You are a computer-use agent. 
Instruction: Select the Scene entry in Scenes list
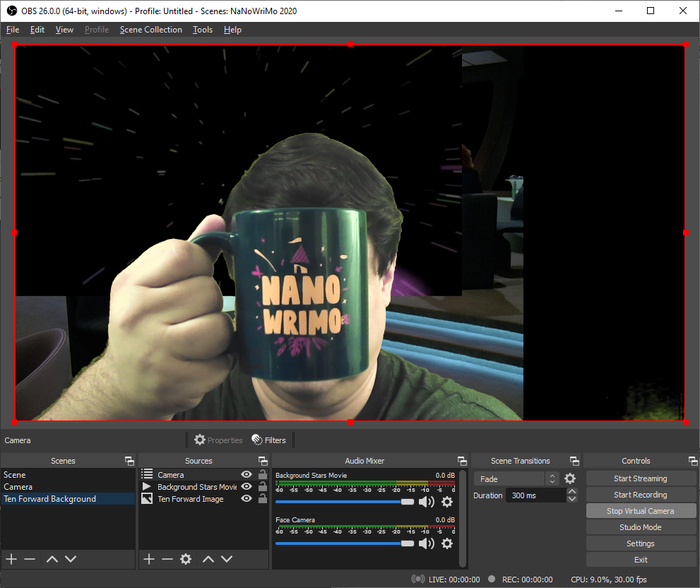(68, 474)
